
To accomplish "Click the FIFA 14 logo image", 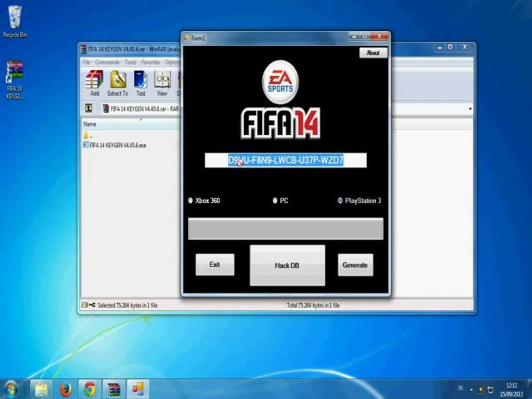I will (280, 124).
